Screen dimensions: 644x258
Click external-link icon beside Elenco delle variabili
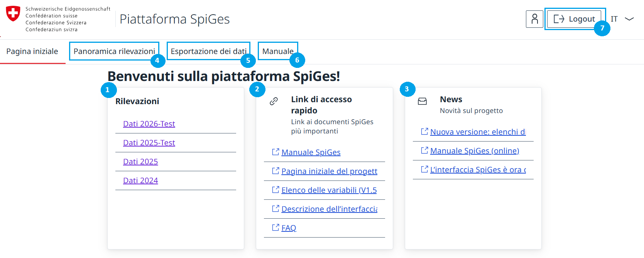tap(276, 190)
